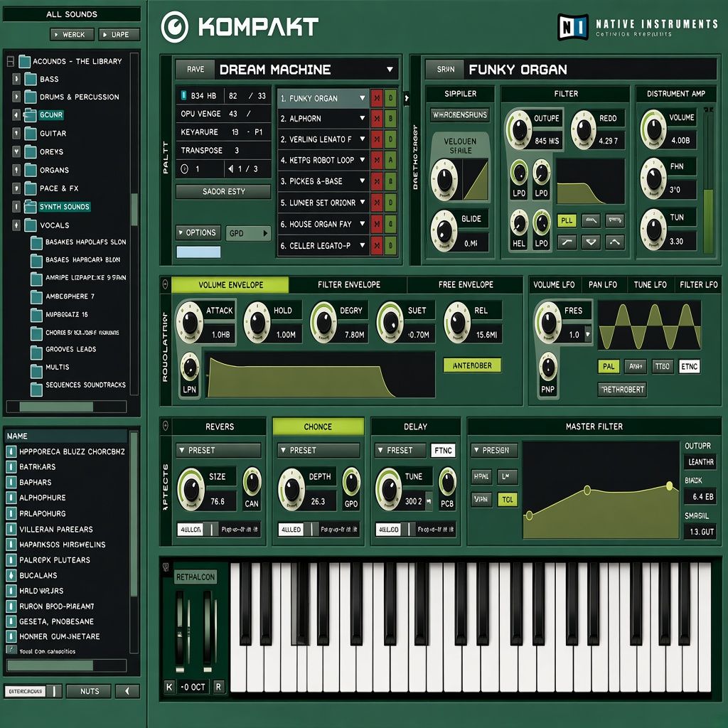The height and width of the screenshot is (728, 728).
Task: Switch to the Filter LFO tab
Action: (698, 284)
